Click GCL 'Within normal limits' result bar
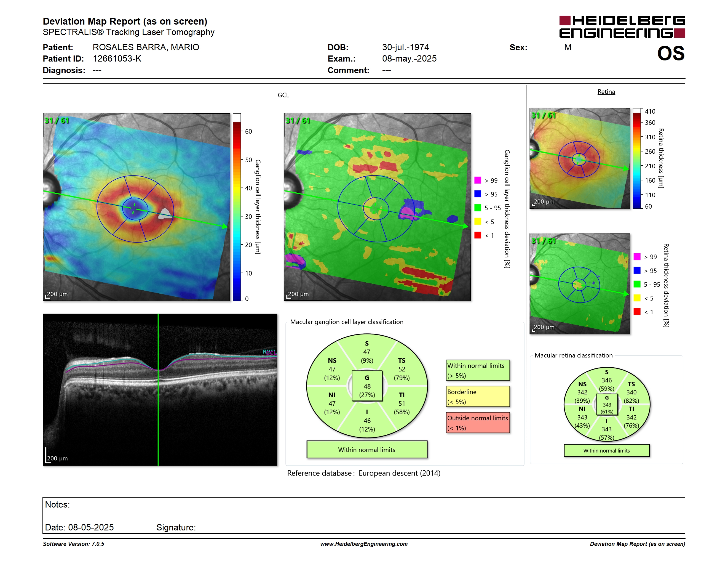 (367, 450)
